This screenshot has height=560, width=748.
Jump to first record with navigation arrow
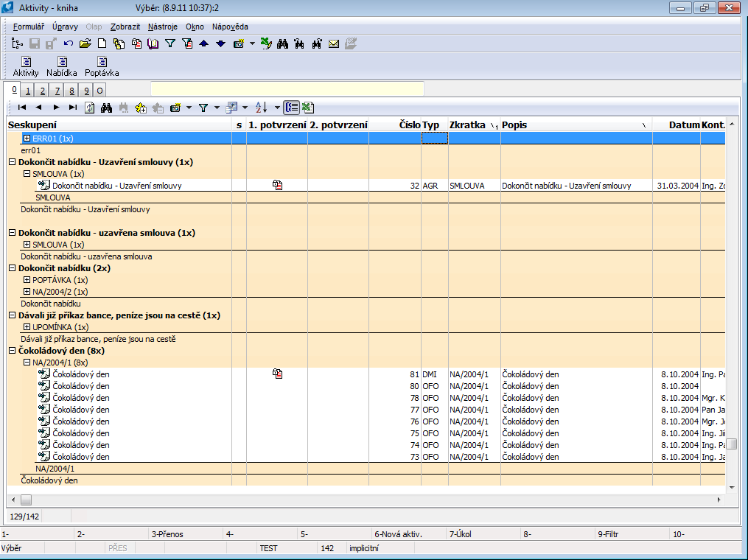tap(22, 108)
